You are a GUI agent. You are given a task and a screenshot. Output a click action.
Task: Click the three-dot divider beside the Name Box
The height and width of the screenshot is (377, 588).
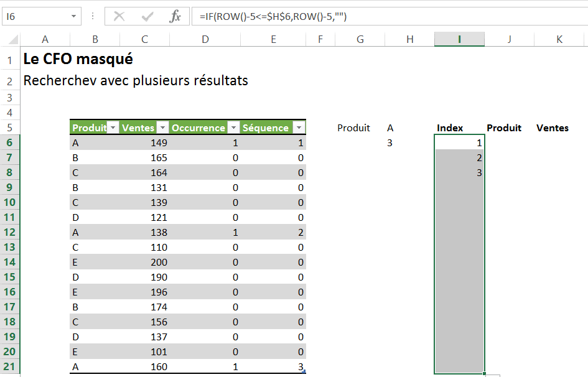coord(93,17)
